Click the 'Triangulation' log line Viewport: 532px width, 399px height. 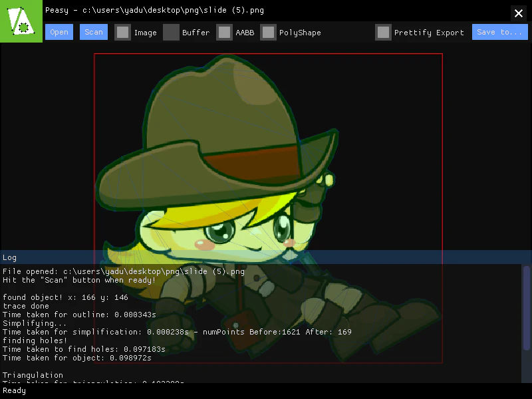pyautogui.click(x=33, y=375)
